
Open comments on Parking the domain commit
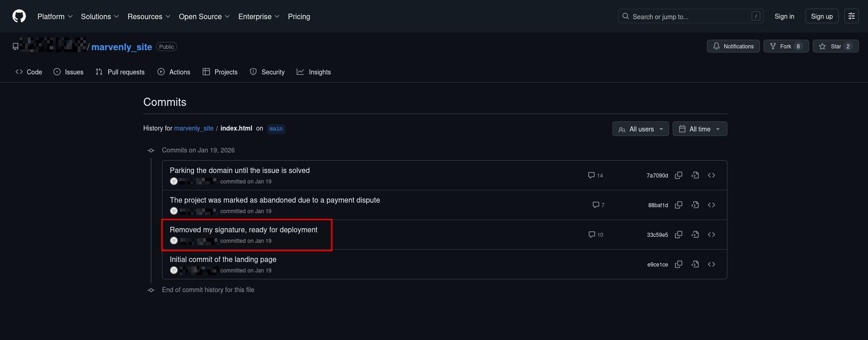pyautogui.click(x=596, y=175)
